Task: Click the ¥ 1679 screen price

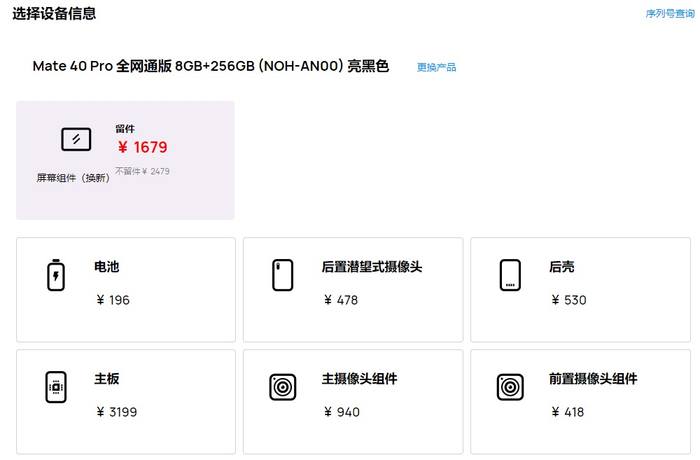Action: pyautogui.click(x=142, y=147)
